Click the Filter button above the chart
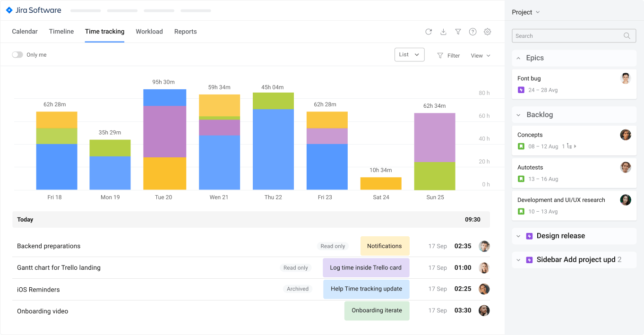The image size is (644, 335). (448, 55)
